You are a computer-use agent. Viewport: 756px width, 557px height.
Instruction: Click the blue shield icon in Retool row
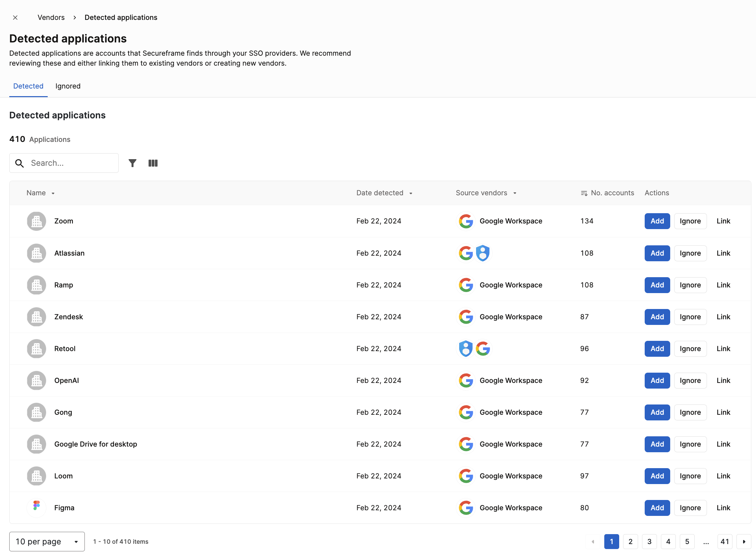tap(466, 349)
